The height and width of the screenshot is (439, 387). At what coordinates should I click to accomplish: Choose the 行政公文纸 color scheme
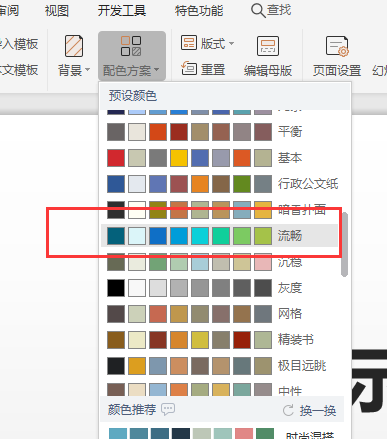tap(220, 184)
